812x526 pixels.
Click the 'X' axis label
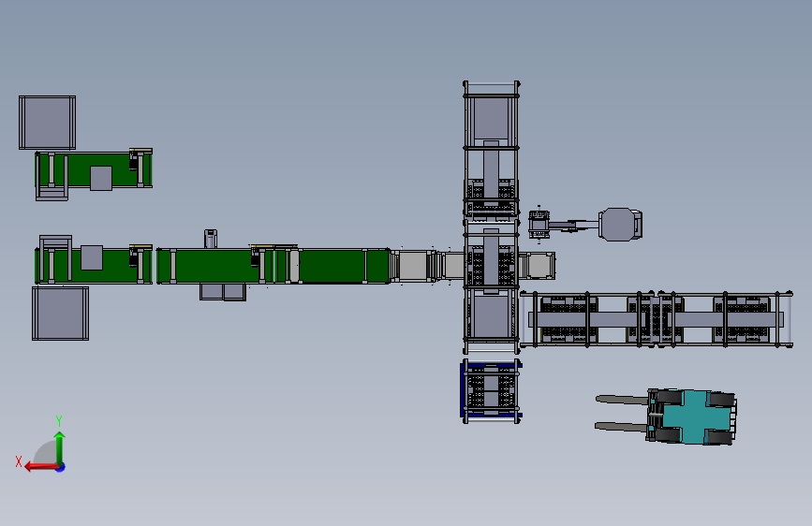[19, 461]
